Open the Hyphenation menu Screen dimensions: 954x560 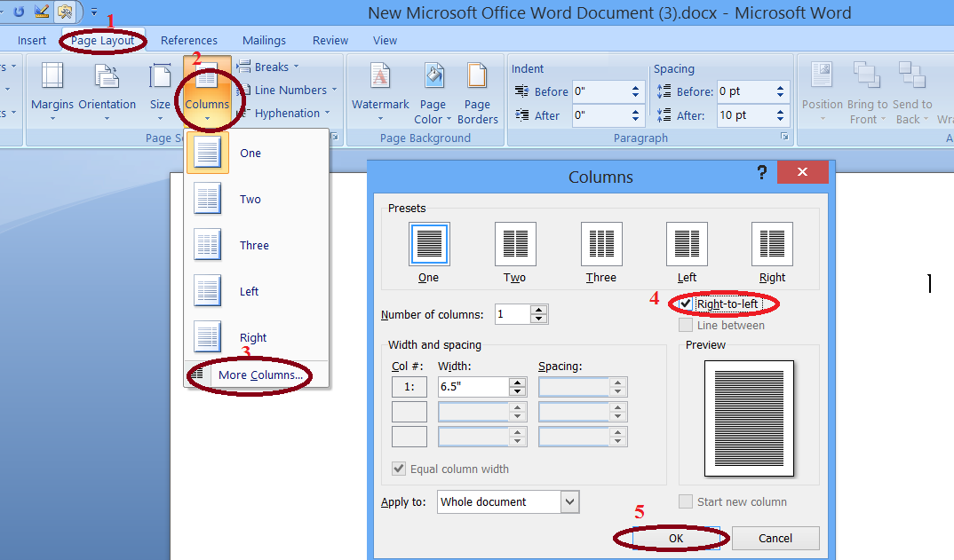(x=283, y=113)
